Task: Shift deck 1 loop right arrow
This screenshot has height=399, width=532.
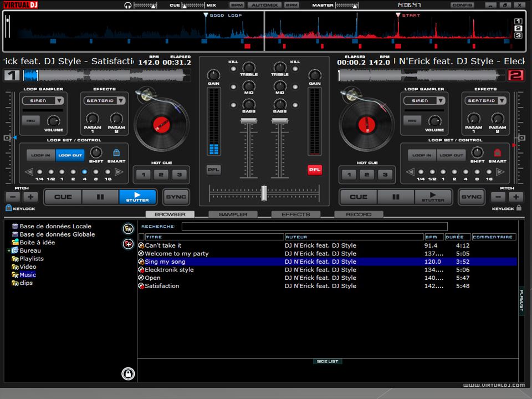Action: click(x=119, y=172)
